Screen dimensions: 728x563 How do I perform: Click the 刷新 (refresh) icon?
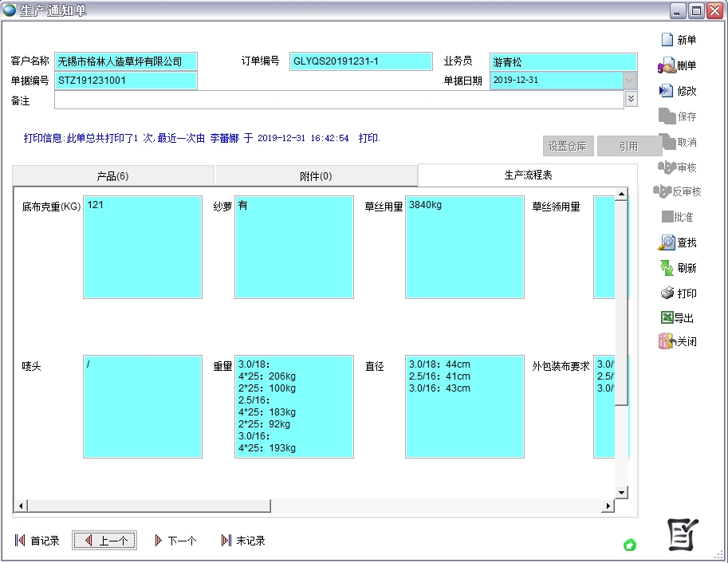pyautogui.click(x=667, y=268)
